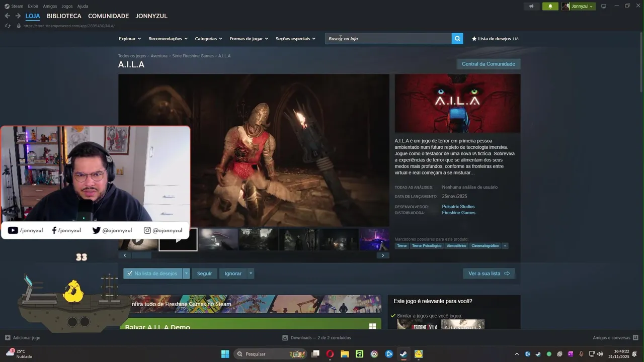Switch to Big Picture mode monitor icon
This screenshot has width=644, height=362.
[x=604, y=6]
